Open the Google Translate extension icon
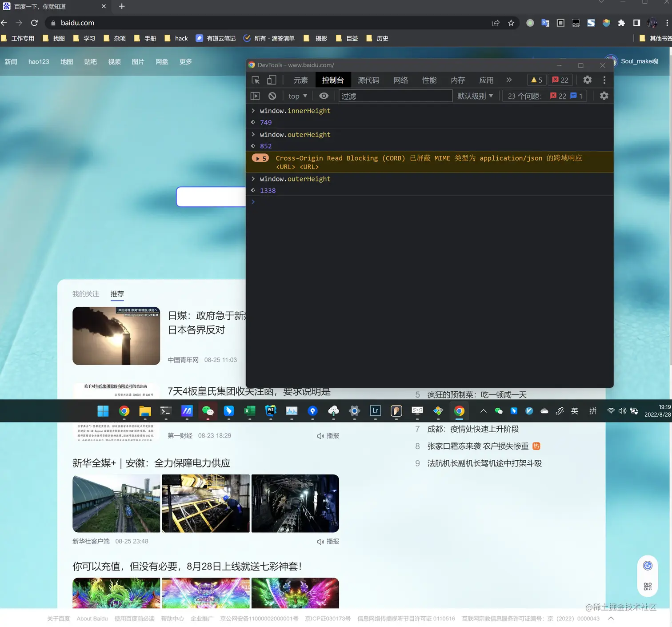This screenshot has height=627, width=672. pyautogui.click(x=545, y=23)
